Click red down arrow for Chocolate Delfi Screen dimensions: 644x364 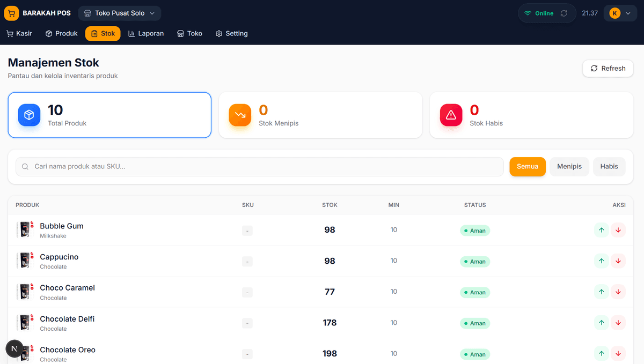618,323
